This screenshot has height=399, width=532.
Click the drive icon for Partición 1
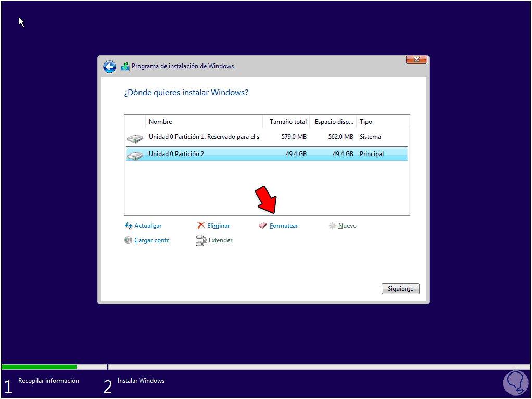tap(135, 138)
